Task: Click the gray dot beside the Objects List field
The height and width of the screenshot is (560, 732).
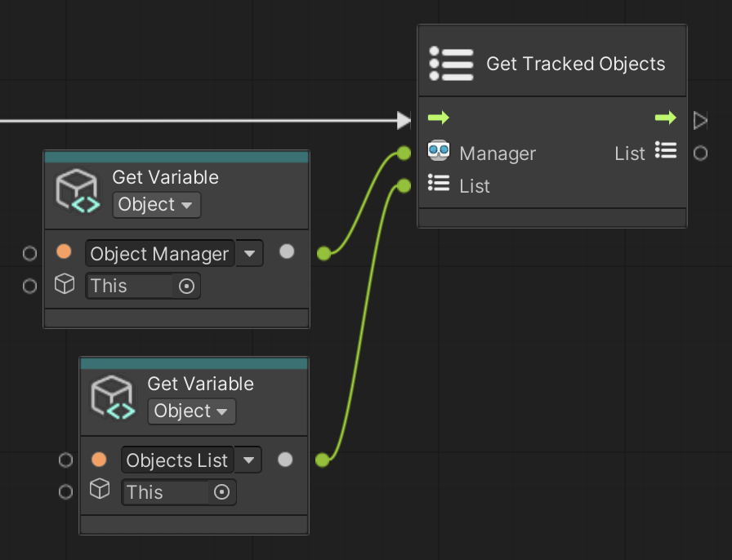Action: point(285,459)
